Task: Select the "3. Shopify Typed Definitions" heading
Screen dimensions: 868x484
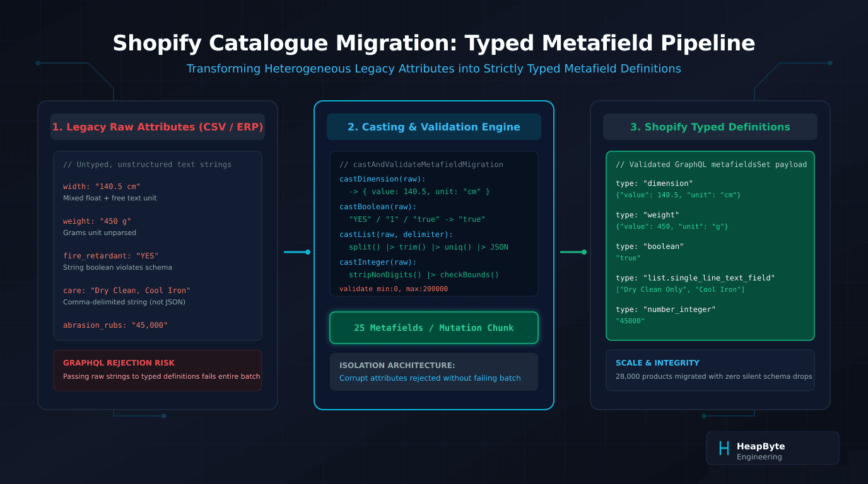Action: coord(710,127)
